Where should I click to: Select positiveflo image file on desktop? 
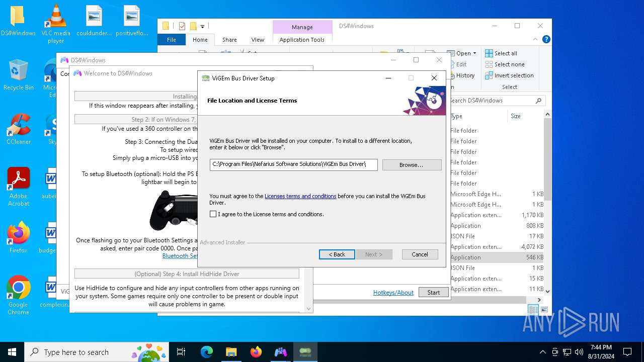[132, 21]
